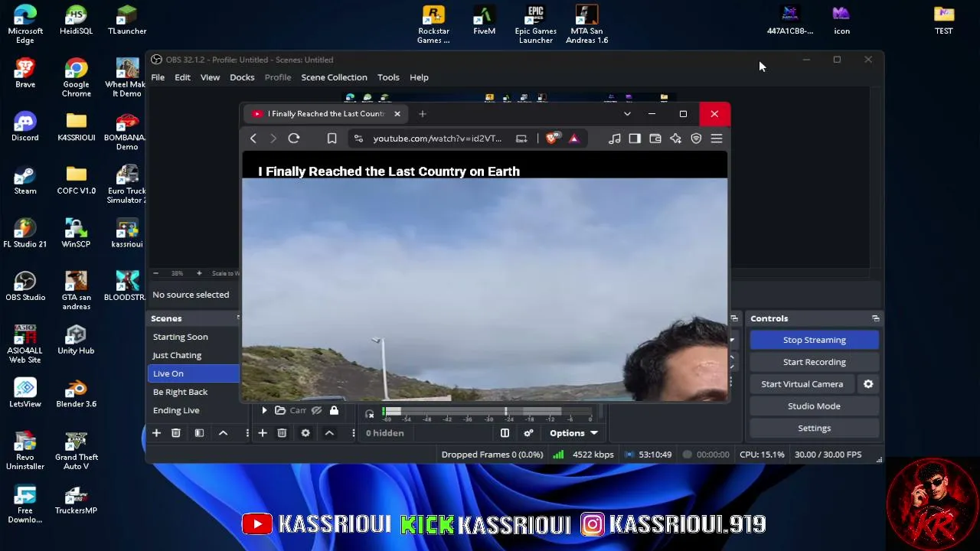Open Epic Games Launcher desktop shortcut

(x=535, y=24)
